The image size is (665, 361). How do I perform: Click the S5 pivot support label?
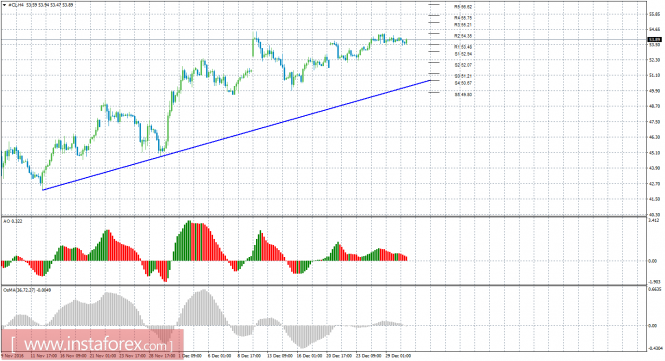[x=463, y=95]
